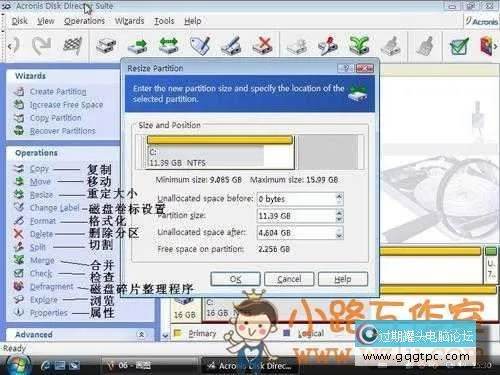Open the Operations menu
500x375 pixels.
point(84,21)
